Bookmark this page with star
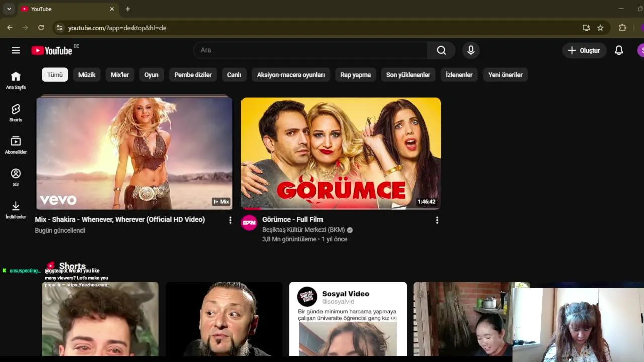Image resolution: width=644 pixels, height=362 pixels. 600,28
